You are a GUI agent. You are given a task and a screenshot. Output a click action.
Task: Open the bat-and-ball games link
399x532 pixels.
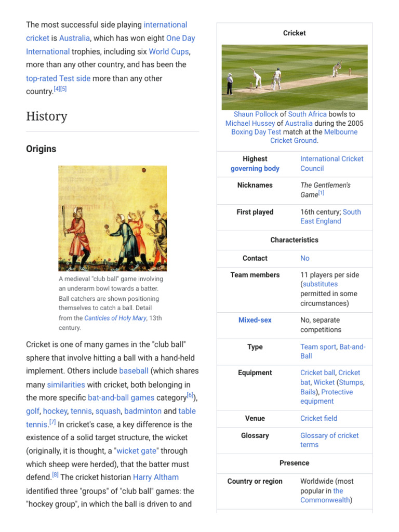pos(121,397)
